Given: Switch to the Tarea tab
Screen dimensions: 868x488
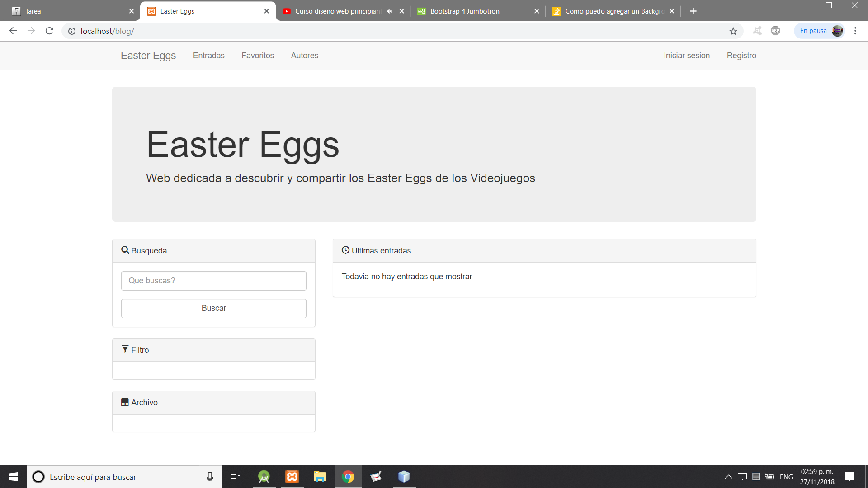Looking at the screenshot, I should [x=72, y=11].
